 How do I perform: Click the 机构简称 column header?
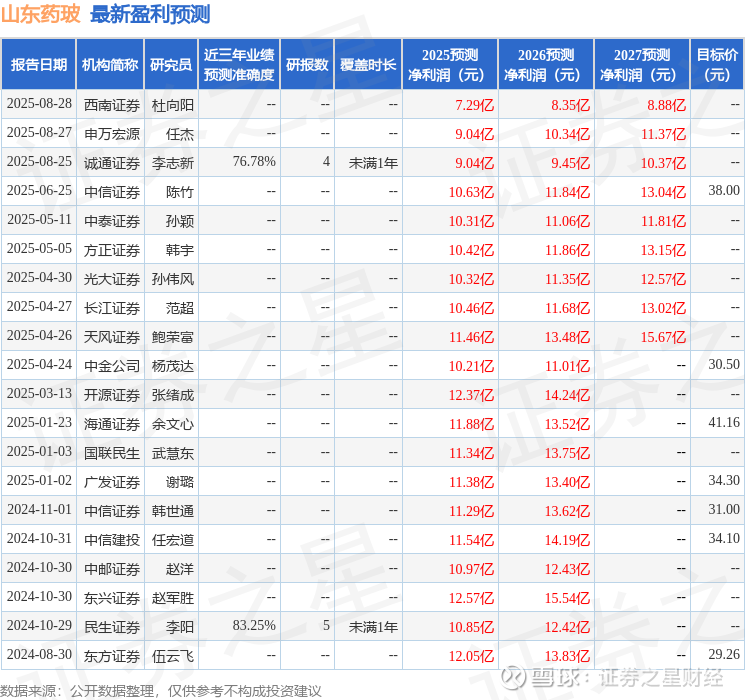pos(110,65)
